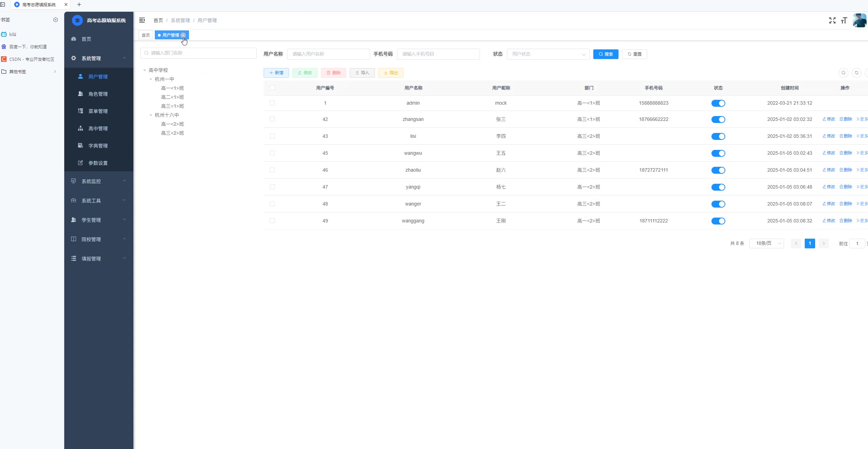Open 高中管理 in the sidebar
868x449 pixels.
[x=99, y=128]
